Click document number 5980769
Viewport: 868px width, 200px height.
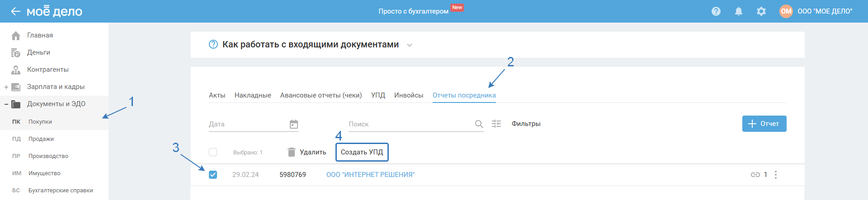292,175
